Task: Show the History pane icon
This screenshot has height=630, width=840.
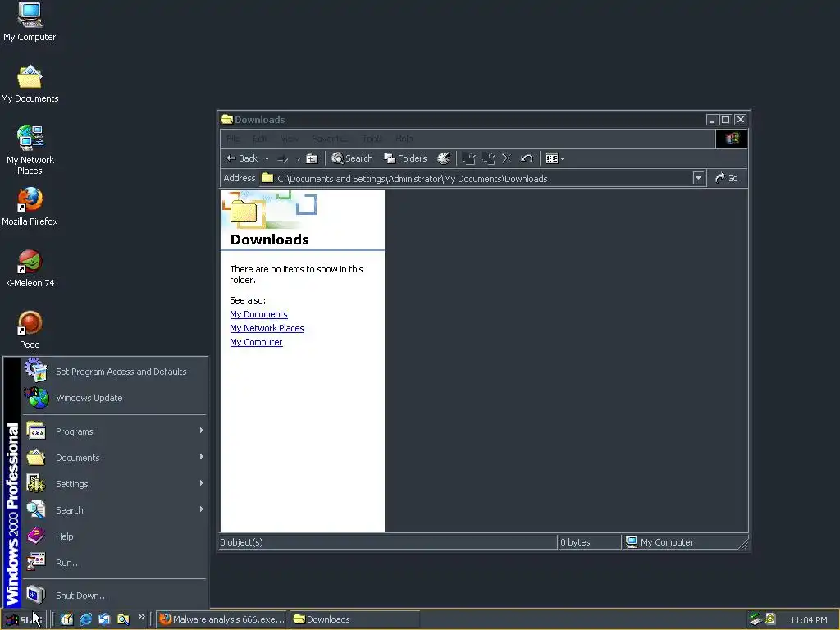Action: (x=444, y=158)
